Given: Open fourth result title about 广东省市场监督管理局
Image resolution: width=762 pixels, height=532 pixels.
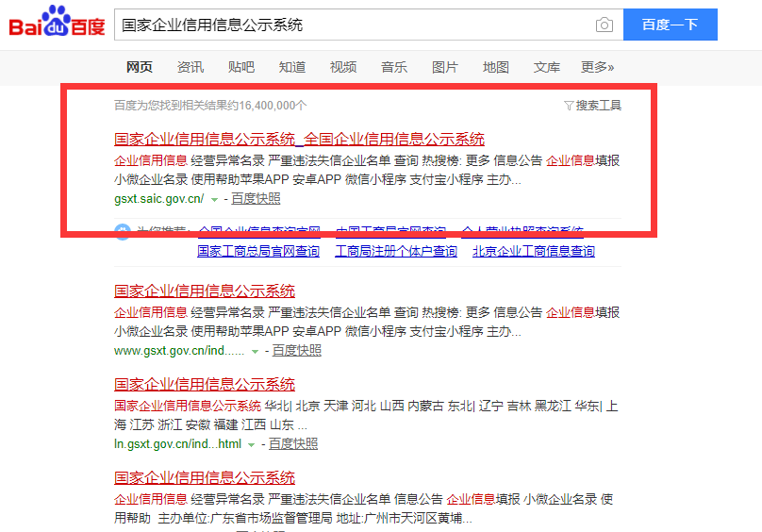Looking at the screenshot, I should (x=205, y=477).
